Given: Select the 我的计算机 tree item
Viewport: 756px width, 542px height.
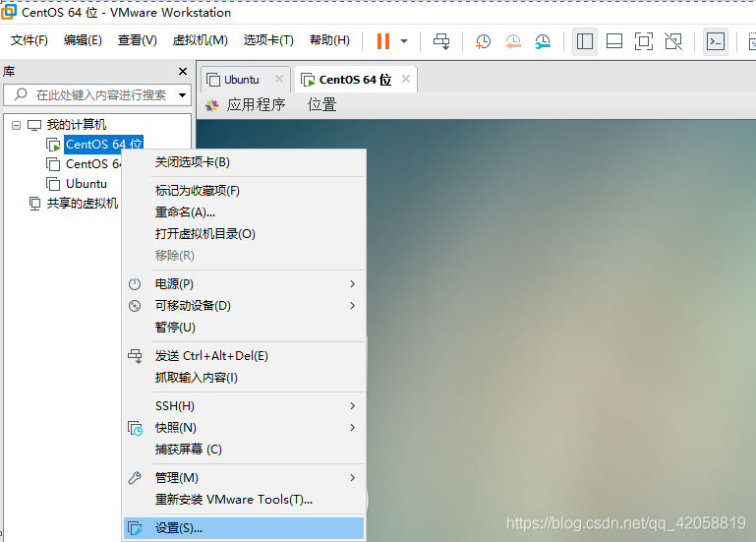Looking at the screenshot, I should [x=76, y=125].
